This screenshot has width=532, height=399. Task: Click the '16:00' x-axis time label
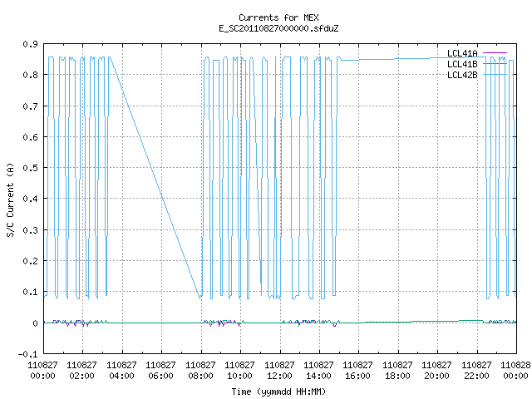358,376
